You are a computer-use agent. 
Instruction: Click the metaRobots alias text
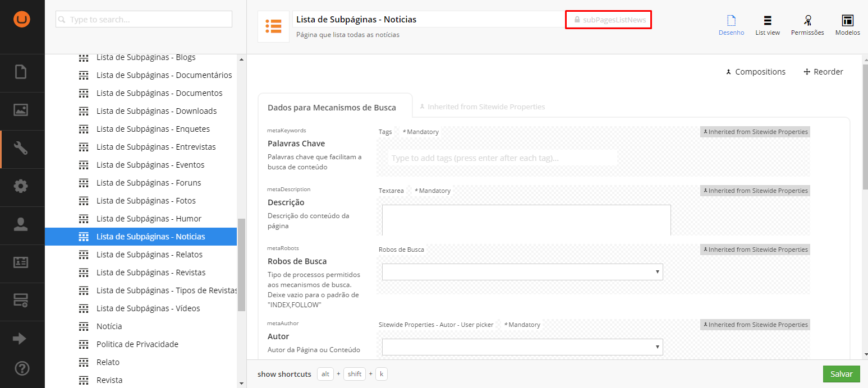(283, 248)
